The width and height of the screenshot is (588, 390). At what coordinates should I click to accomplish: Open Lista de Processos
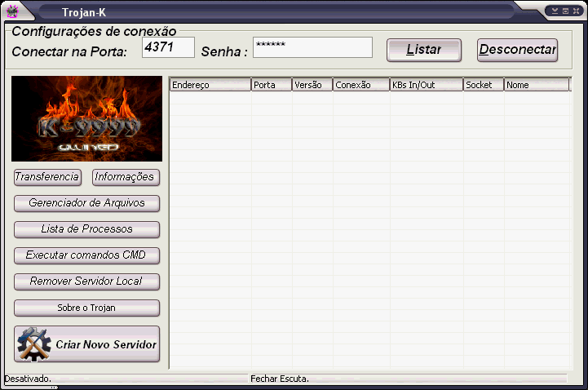coord(86,229)
